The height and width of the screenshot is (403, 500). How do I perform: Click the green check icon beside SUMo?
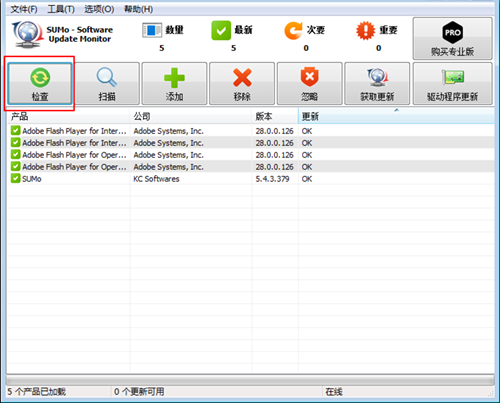click(15, 178)
